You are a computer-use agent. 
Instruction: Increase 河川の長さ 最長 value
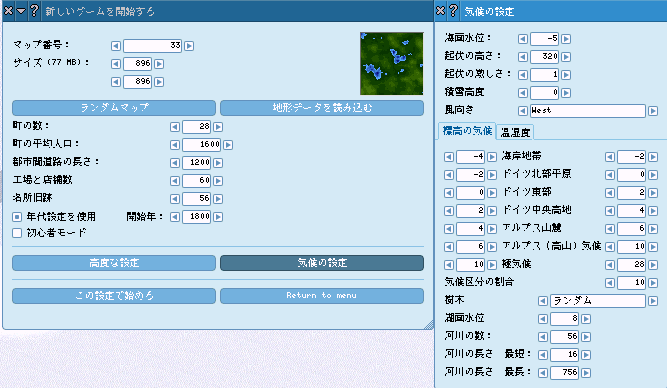586,373
